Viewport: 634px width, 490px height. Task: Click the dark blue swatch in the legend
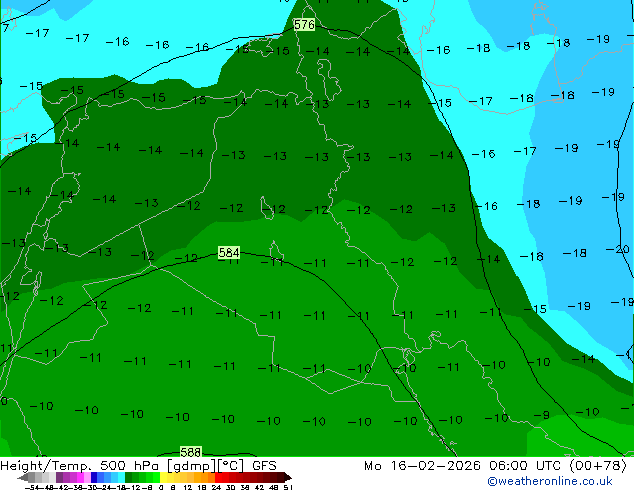click(94, 477)
